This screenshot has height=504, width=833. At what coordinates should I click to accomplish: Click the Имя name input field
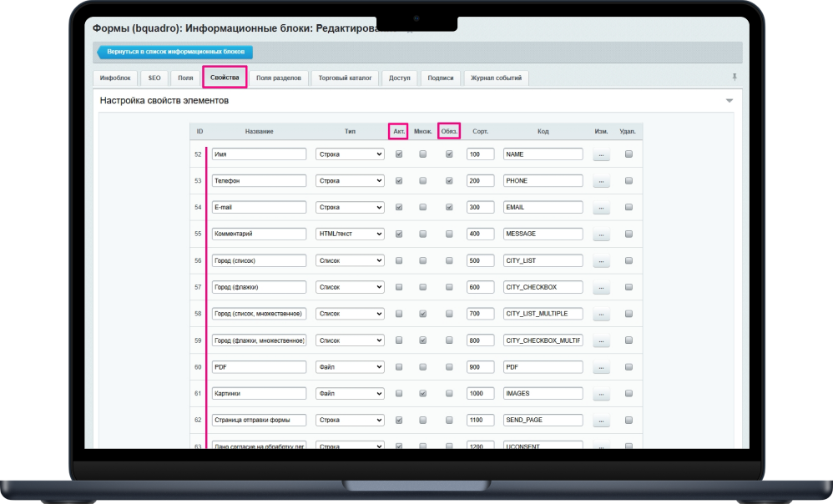[260, 154]
